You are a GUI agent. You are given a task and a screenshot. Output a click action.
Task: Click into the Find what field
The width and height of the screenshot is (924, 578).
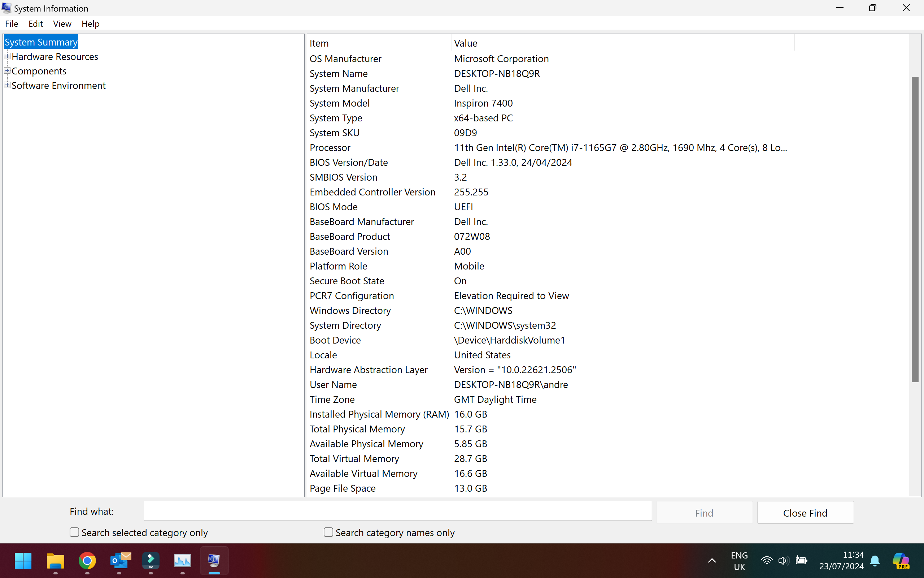(x=397, y=511)
